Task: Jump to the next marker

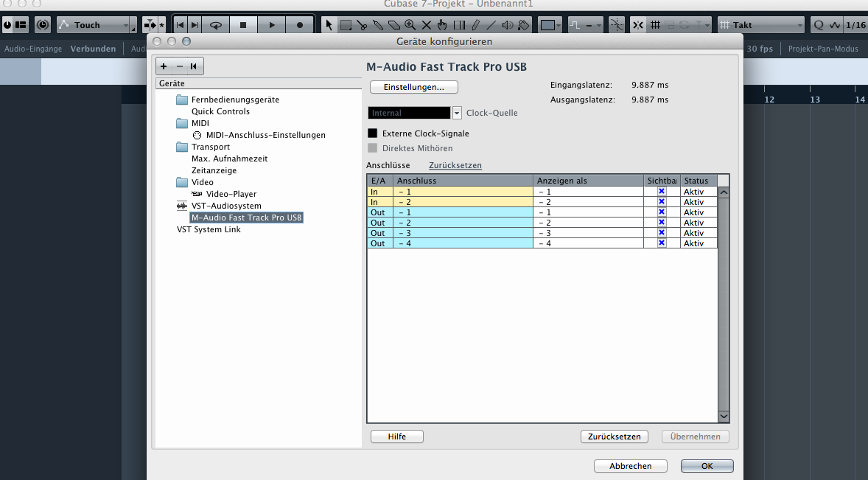Action: point(195,25)
